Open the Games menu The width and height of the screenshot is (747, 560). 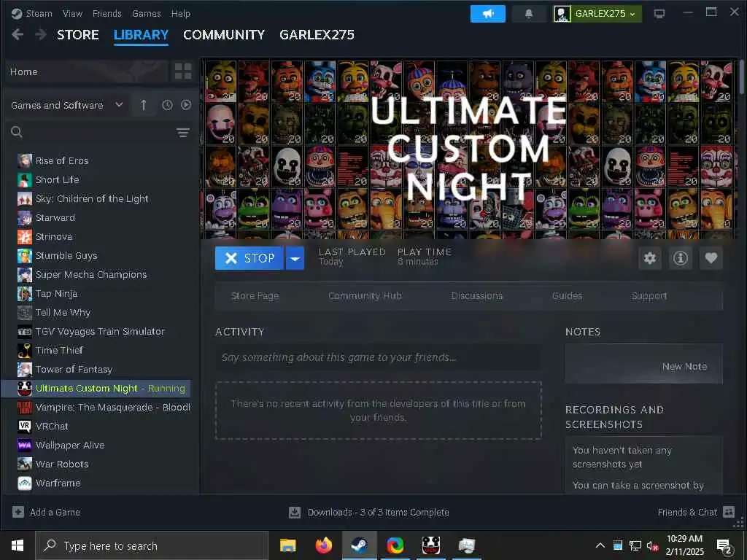[146, 13]
